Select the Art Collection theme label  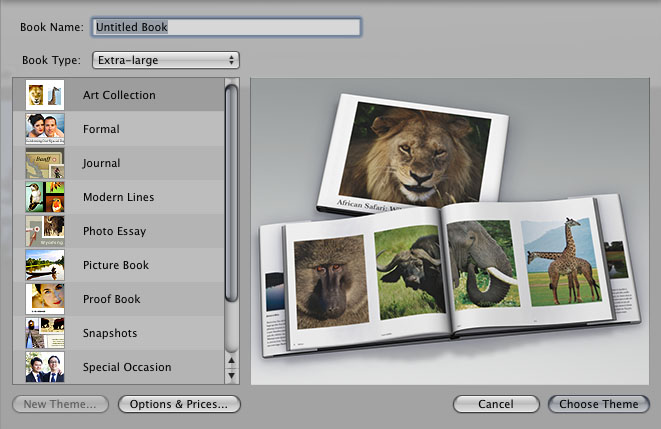119,95
